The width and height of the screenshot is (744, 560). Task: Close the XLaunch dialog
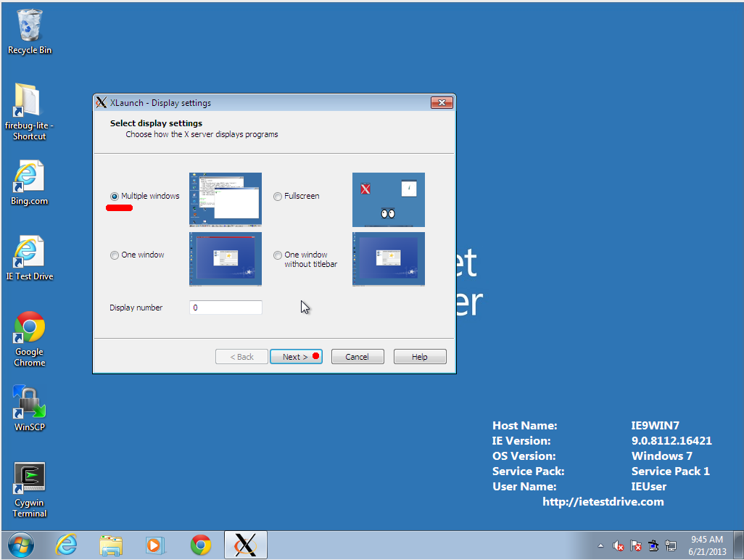442,102
